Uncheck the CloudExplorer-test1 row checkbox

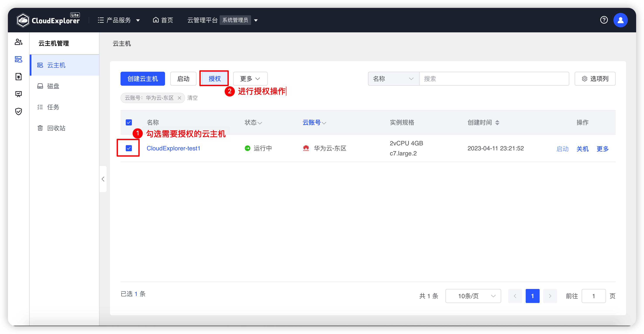pos(129,148)
